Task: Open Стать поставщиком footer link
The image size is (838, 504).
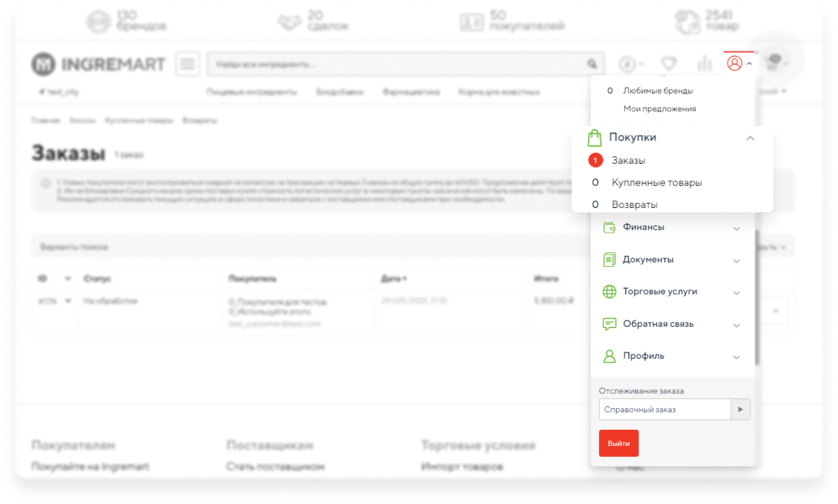Action: tap(275, 466)
